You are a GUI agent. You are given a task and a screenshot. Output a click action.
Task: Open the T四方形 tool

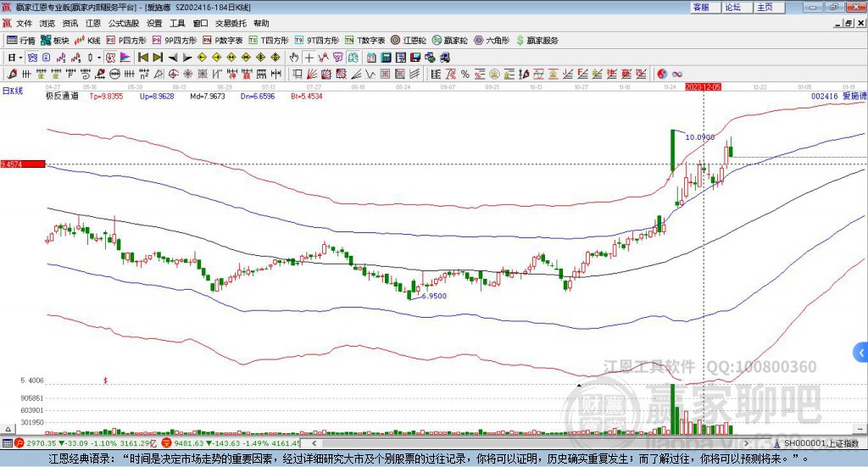269,41
